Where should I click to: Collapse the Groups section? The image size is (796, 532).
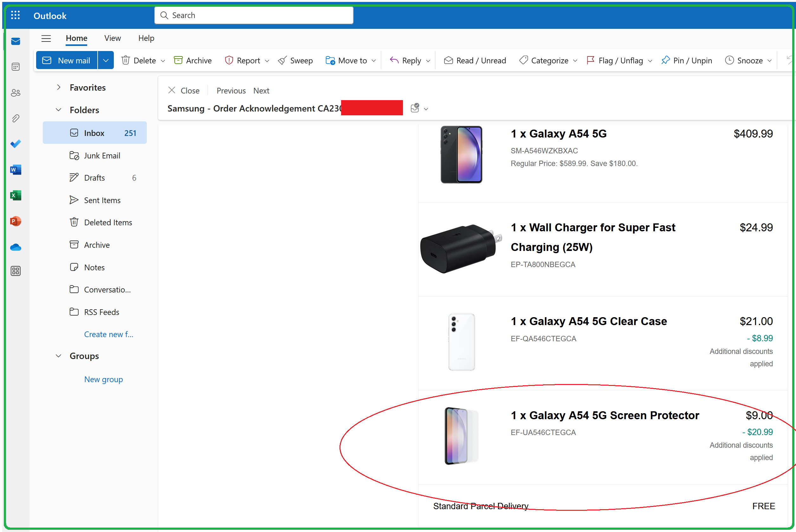(x=59, y=356)
